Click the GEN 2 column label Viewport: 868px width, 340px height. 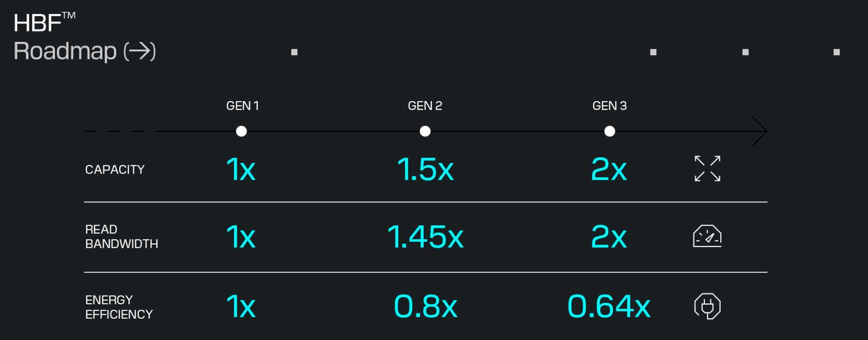(x=425, y=106)
